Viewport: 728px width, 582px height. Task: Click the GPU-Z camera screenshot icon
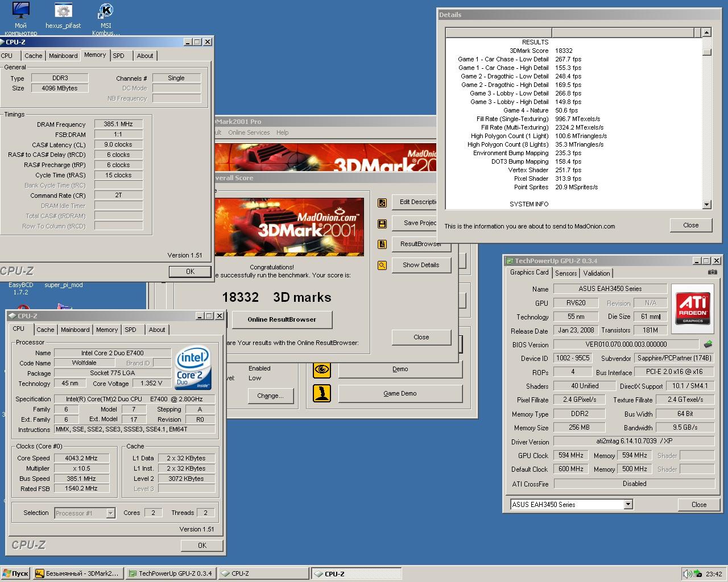[x=712, y=272]
